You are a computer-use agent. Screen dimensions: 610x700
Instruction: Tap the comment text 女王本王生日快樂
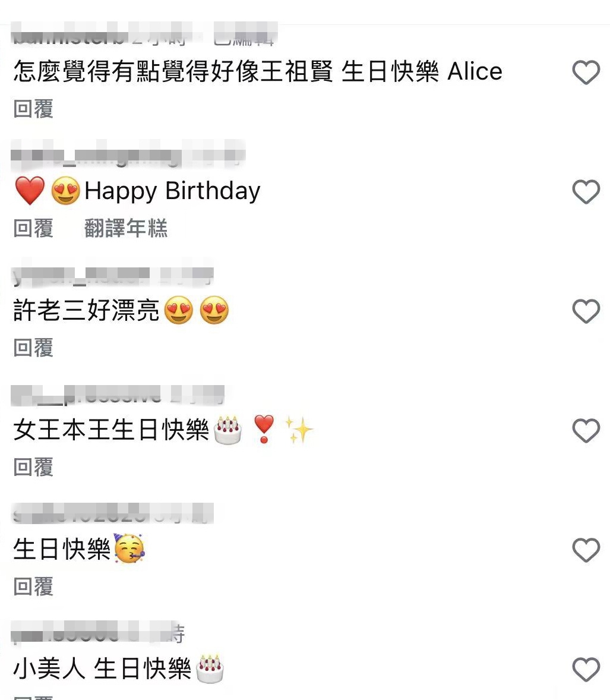111,430
